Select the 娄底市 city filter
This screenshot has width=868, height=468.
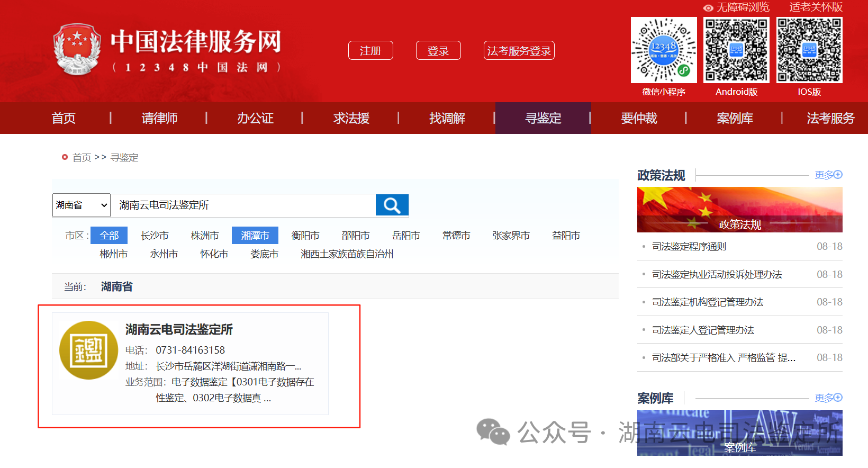265,254
